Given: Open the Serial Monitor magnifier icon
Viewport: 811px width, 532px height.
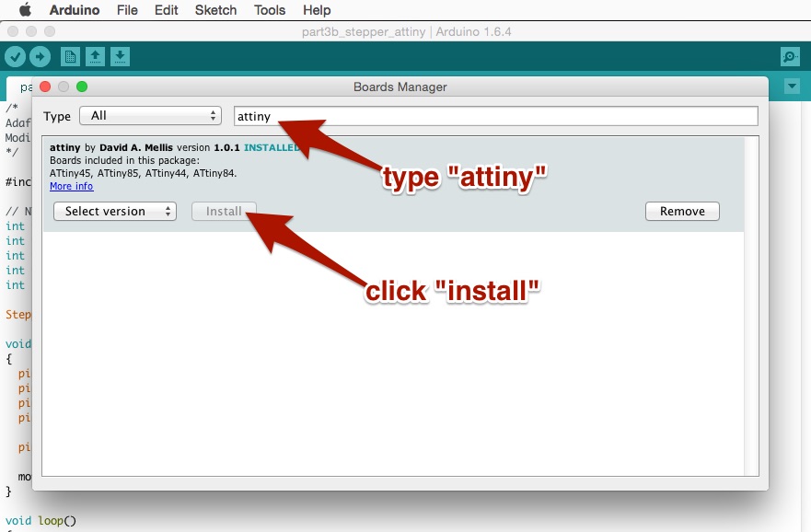Looking at the screenshot, I should click(x=790, y=56).
